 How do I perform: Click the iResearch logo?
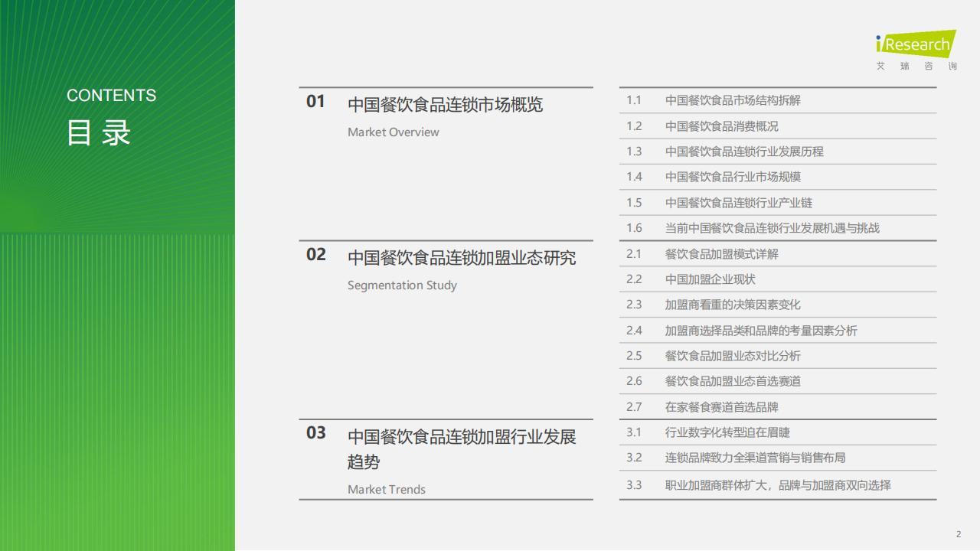[x=916, y=50]
